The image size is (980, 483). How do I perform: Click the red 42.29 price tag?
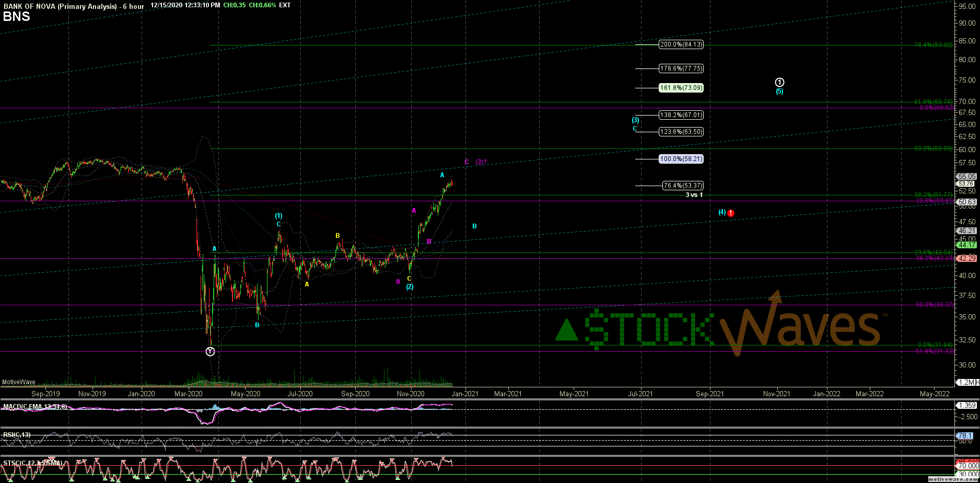point(967,258)
